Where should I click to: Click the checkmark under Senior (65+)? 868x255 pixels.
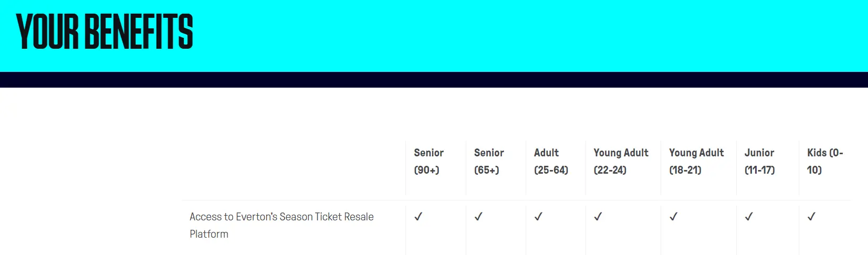[x=478, y=217]
